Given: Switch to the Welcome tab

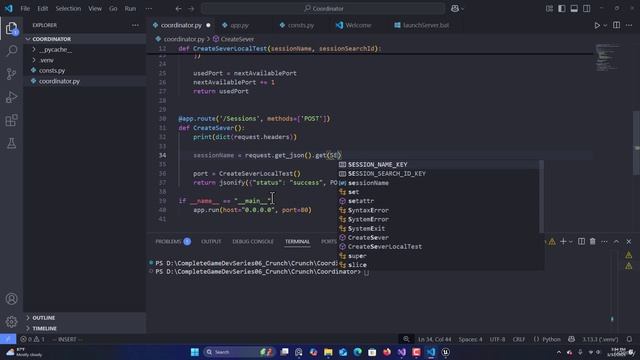Looking at the screenshot, I should [358, 25].
